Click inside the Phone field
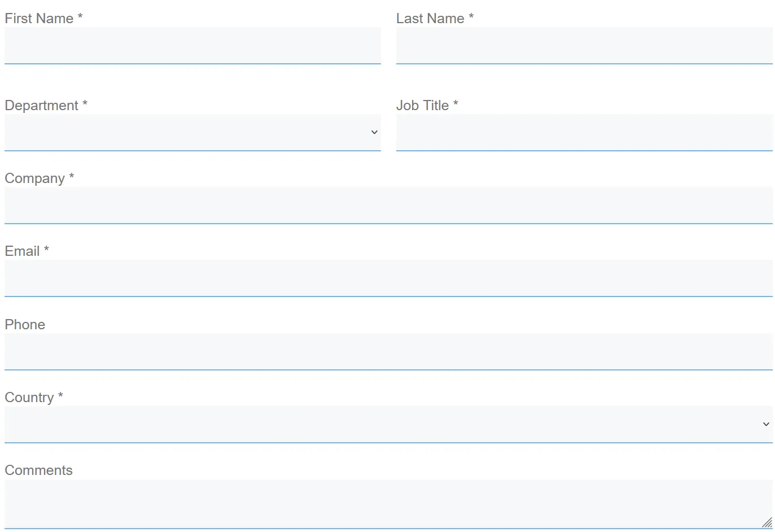Viewport: 775px width, 532px height. 388,351
